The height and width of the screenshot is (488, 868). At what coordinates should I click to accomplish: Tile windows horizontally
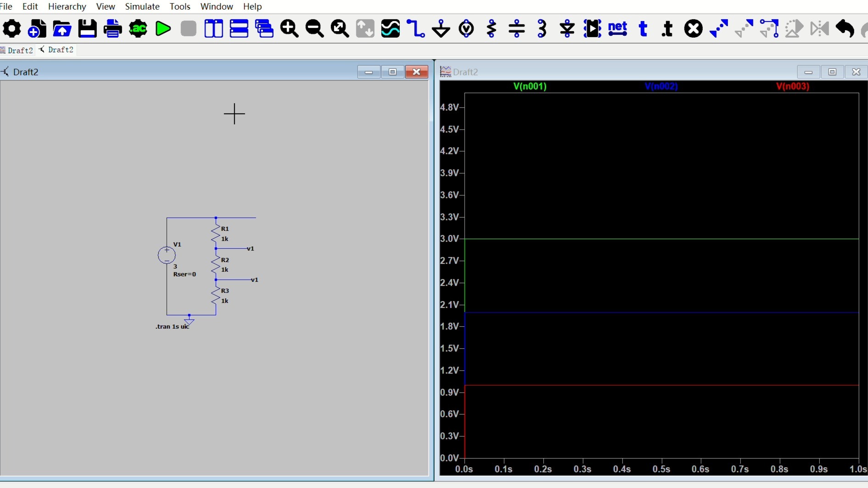(x=239, y=28)
